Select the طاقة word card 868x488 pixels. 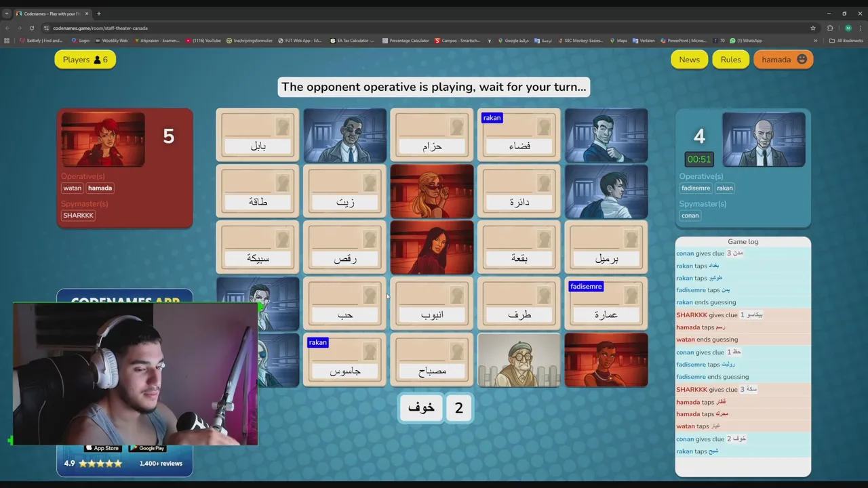[x=258, y=191]
